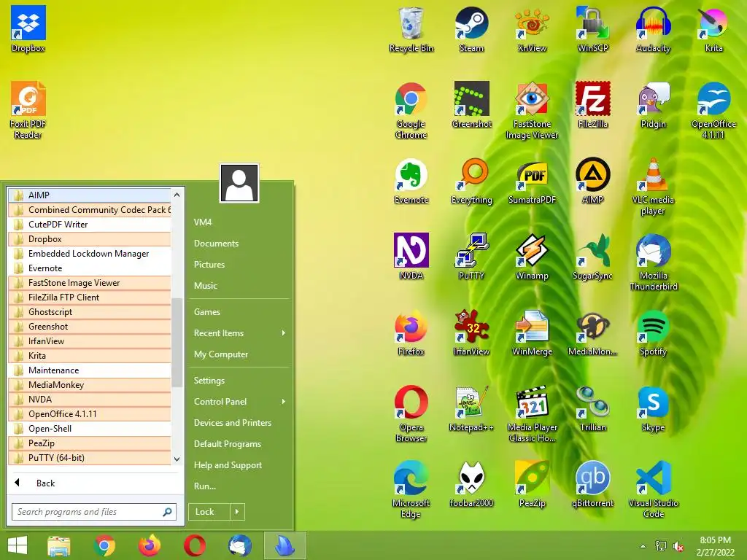Expand the Krita folder in programs list
The height and width of the screenshot is (560, 747).
pyautogui.click(x=90, y=356)
